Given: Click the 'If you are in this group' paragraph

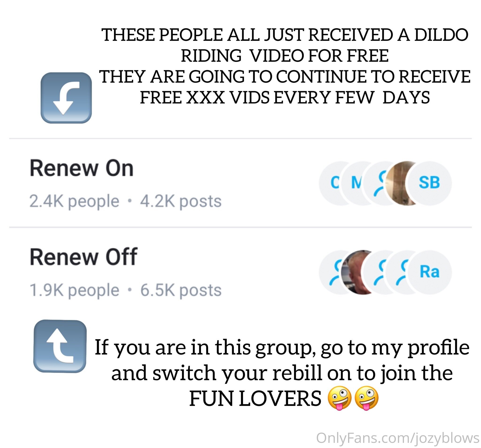Looking at the screenshot, I should click(x=282, y=373).
